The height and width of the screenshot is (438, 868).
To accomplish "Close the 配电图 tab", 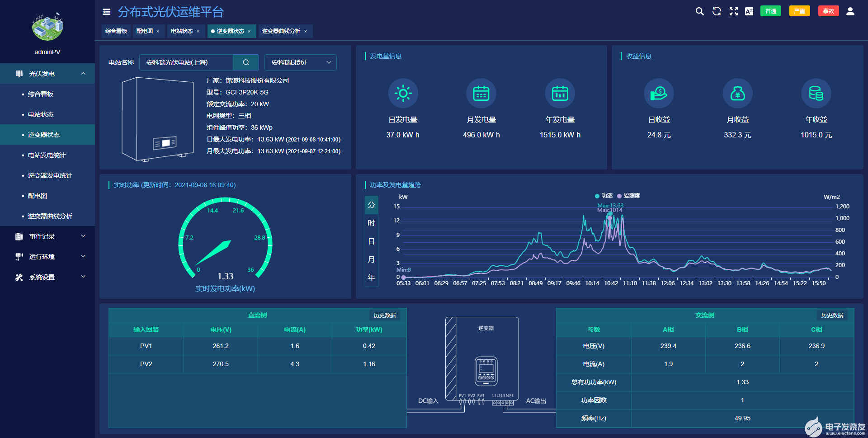I will [158, 31].
